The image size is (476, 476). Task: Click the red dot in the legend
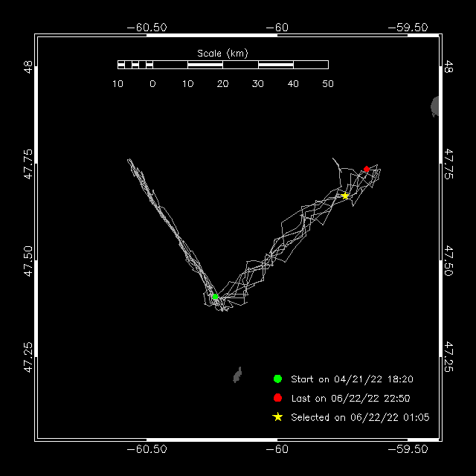point(278,398)
